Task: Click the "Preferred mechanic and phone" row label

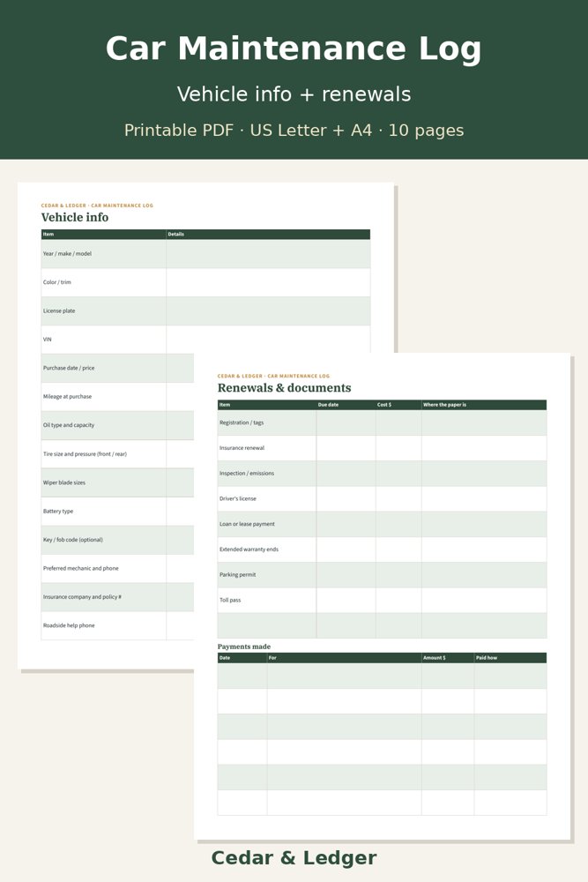Action: click(81, 568)
